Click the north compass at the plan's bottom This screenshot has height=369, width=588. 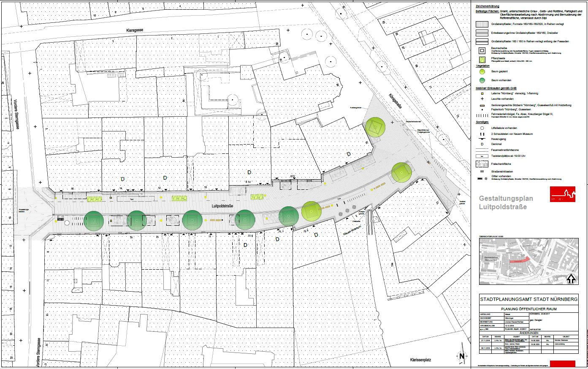[x=462, y=355]
